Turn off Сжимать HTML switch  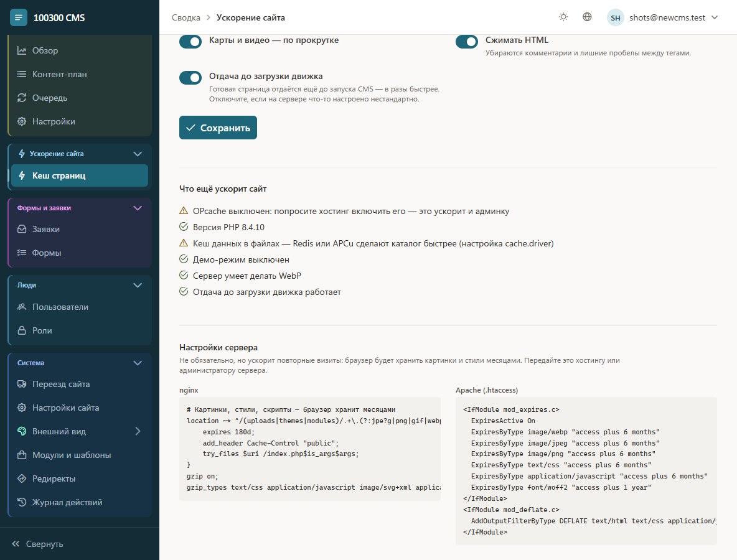pyautogui.click(x=467, y=41)
